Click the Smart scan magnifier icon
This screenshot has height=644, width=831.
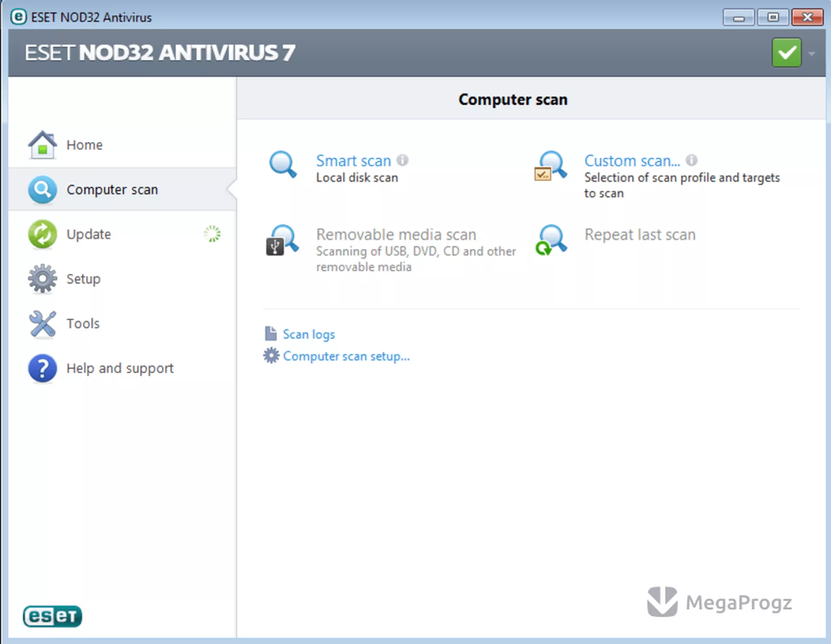283,164
